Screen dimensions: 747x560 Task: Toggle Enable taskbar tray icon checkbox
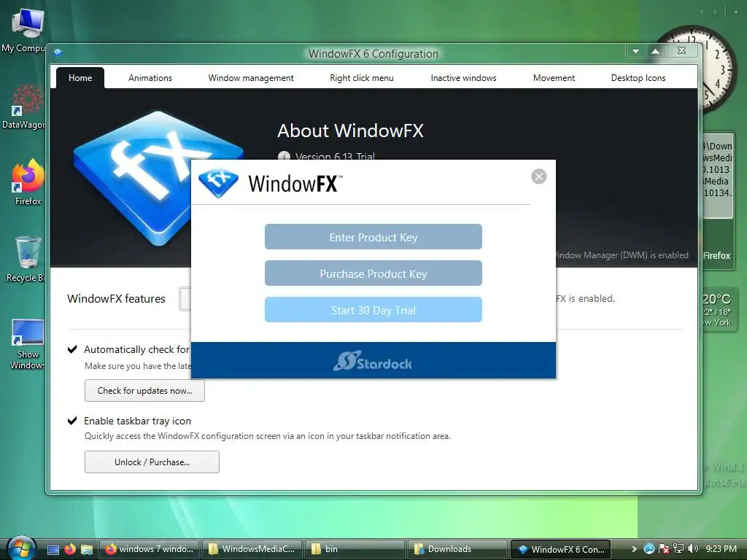(72, 421)
